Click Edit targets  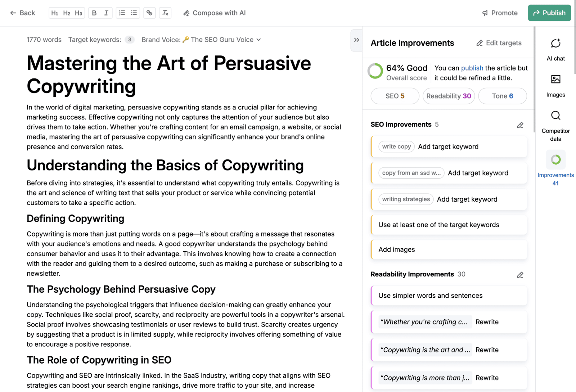(499, 43)
